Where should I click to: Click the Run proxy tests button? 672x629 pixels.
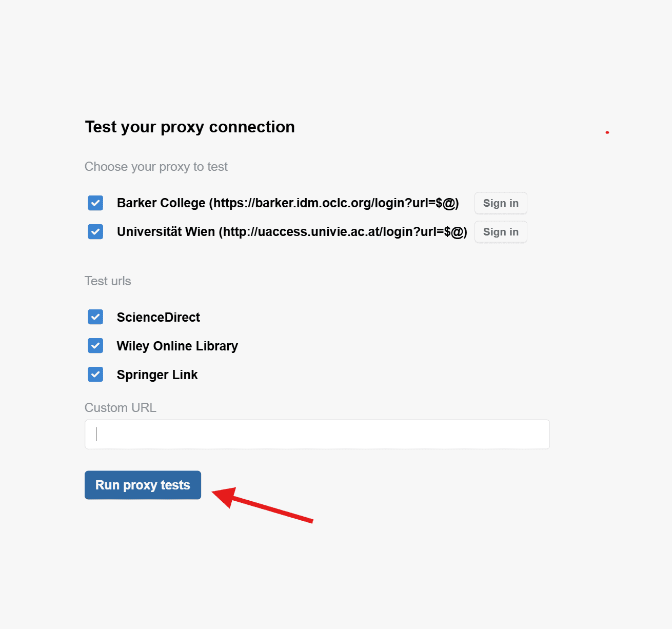pyautogui.click(x=143, y=485)
